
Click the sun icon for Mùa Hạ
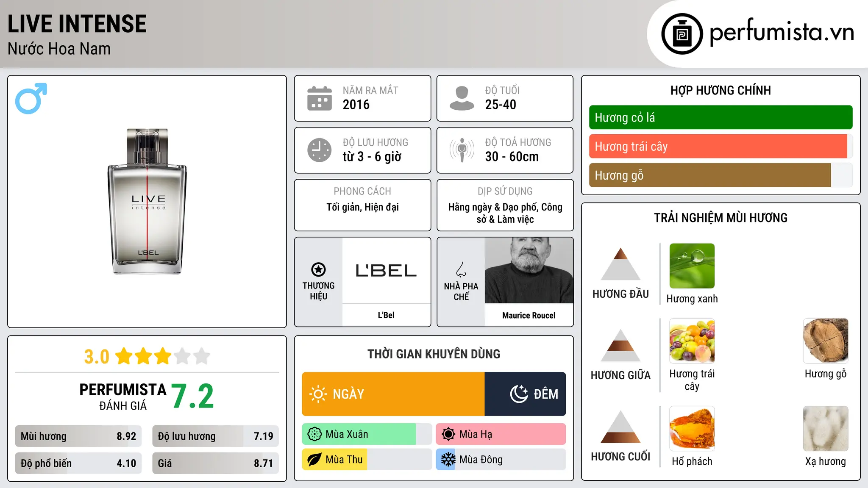[448, 434]
